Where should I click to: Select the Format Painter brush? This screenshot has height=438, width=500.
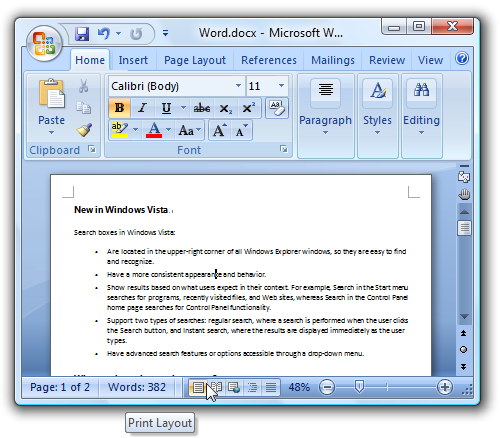pos(84,130)
